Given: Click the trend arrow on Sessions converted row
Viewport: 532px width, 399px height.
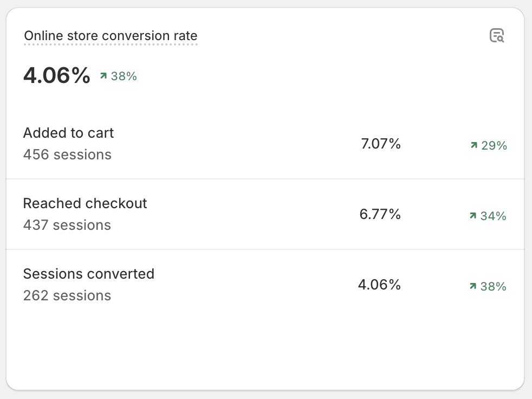Looking at the screenshot, I should 472,286.
